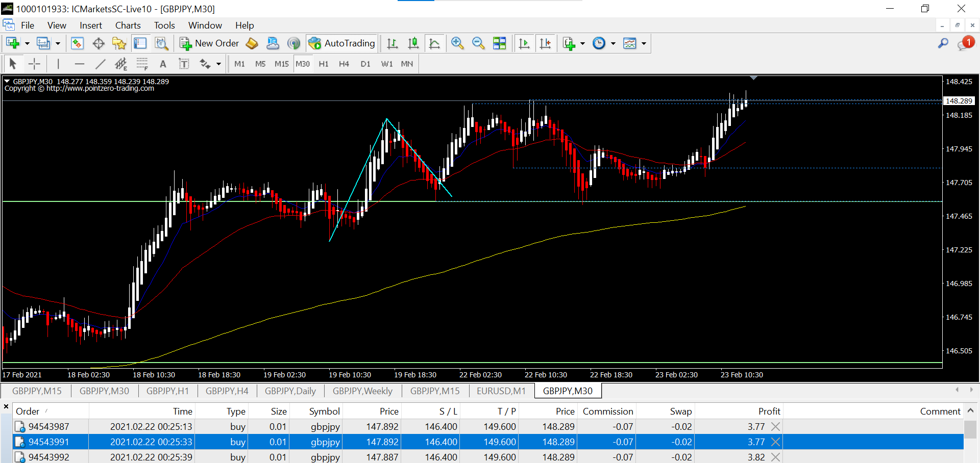980x463 pixels.
Task: Expand the arrows objects dropdown
Action: 218,64
